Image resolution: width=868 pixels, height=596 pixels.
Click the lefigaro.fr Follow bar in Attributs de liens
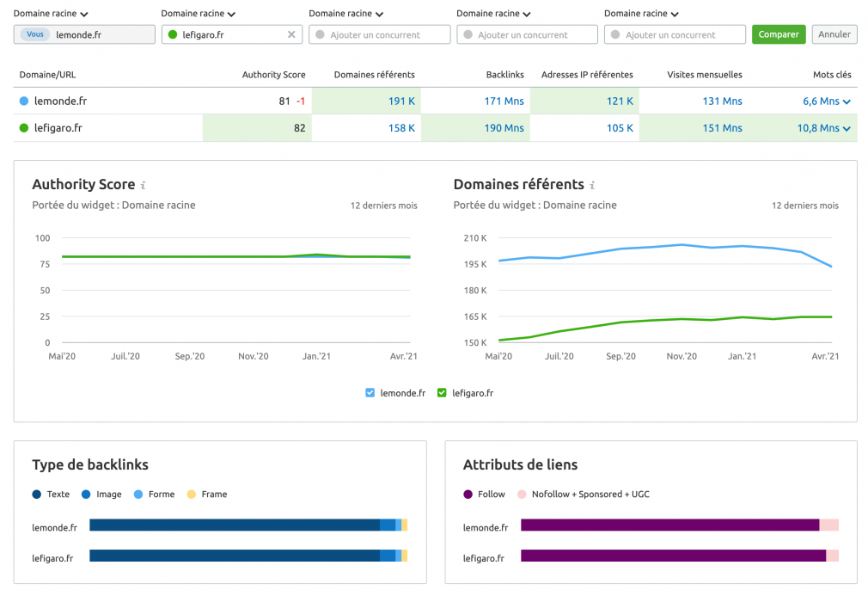pyautogui.click(x=673, y=556)
